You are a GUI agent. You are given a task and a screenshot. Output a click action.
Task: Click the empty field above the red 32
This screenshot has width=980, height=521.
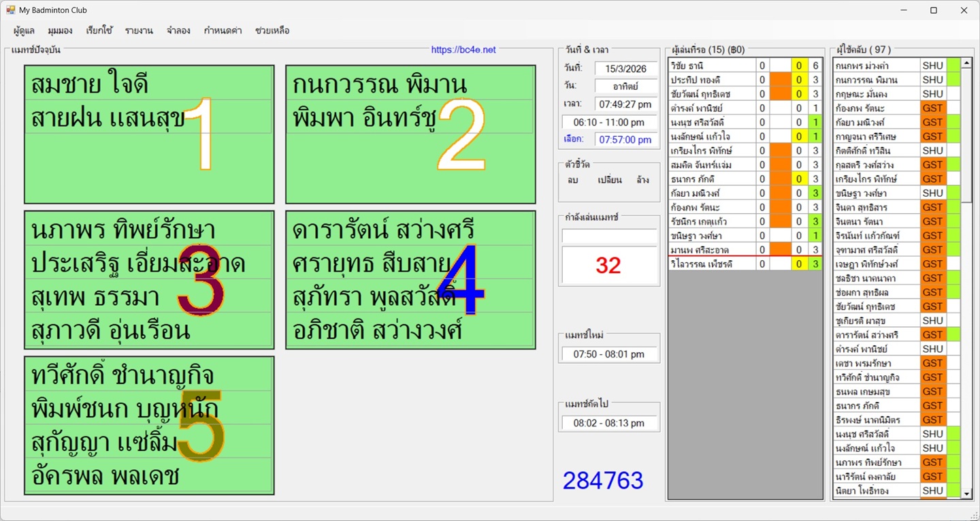609,236
